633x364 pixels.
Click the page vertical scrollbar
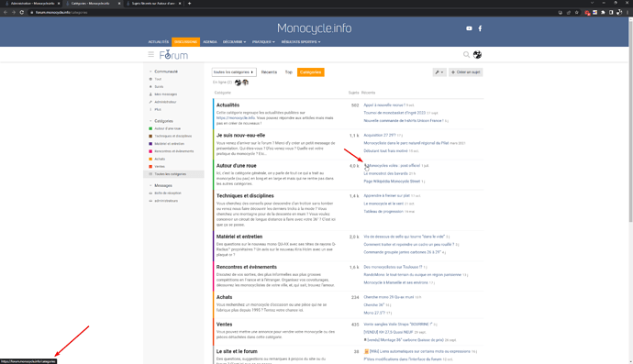click(630, 121)
